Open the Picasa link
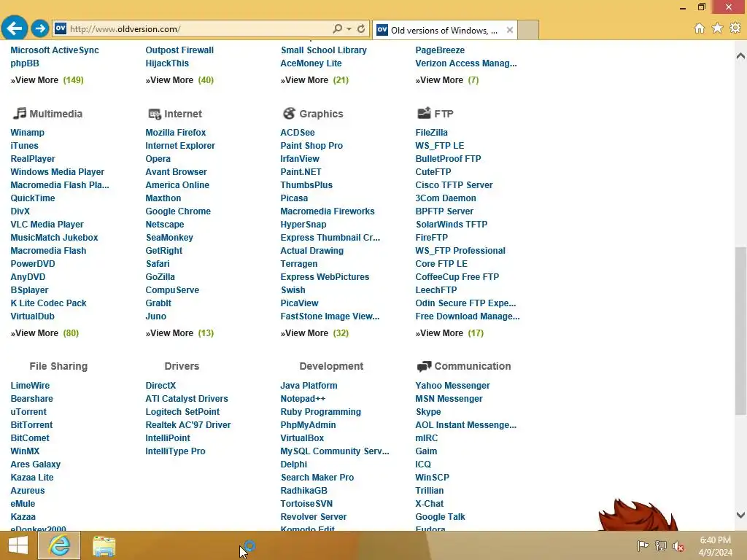This screenshot has width=747, height=560. (x=294, y=198)
